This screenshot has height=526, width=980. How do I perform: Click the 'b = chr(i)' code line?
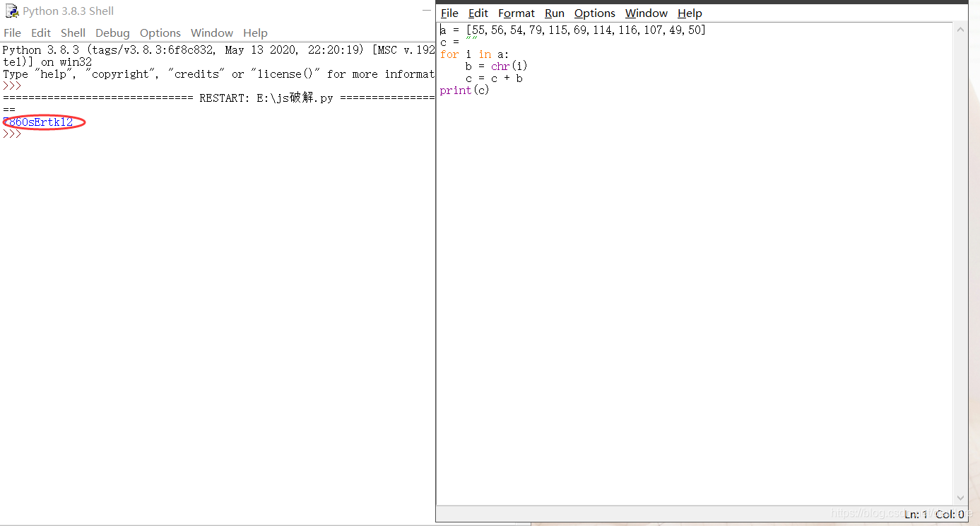coord(497,66)
